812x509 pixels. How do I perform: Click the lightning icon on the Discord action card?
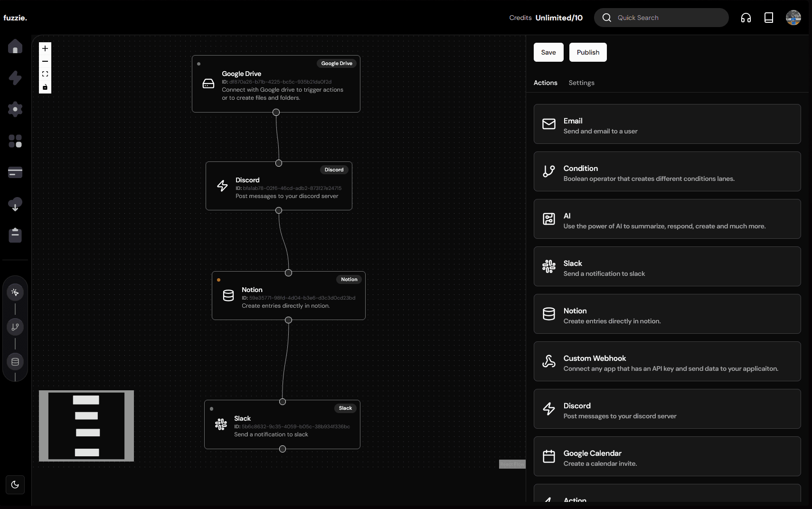tap(549, 409)
